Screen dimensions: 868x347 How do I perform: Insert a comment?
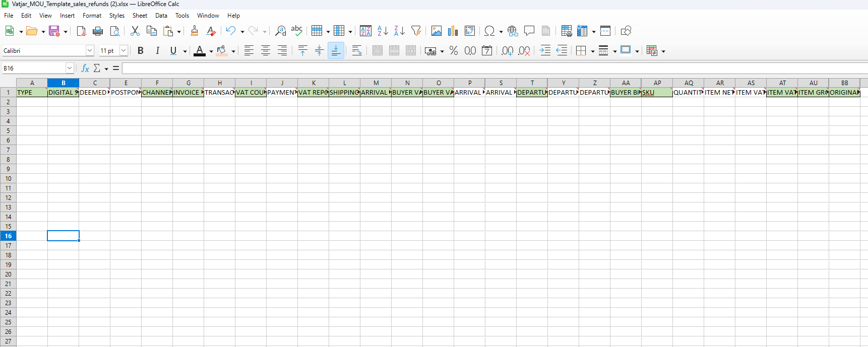click(x=529, y=31)
